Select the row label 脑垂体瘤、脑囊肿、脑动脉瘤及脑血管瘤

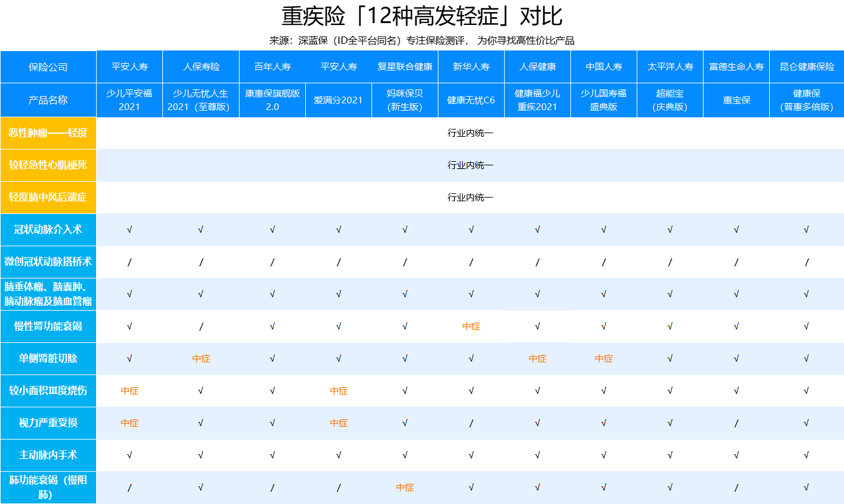[48, 294]
